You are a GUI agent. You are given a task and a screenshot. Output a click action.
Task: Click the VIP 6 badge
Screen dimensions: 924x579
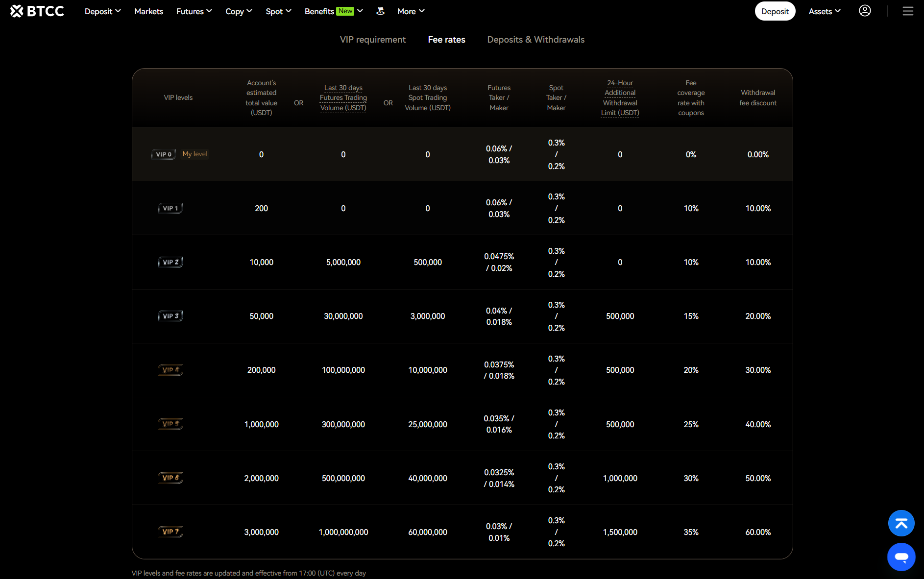pyautogui.click(x=170, y=478)
